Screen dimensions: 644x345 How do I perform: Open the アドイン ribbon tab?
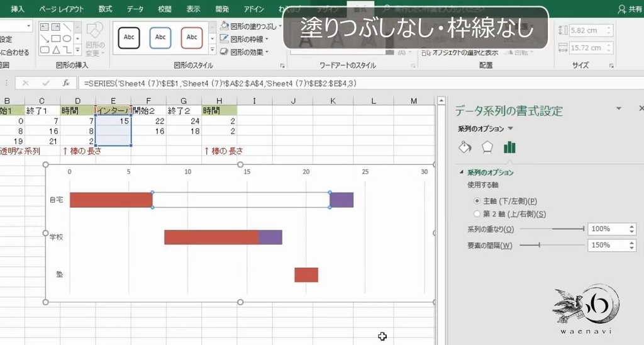point(254,9)
